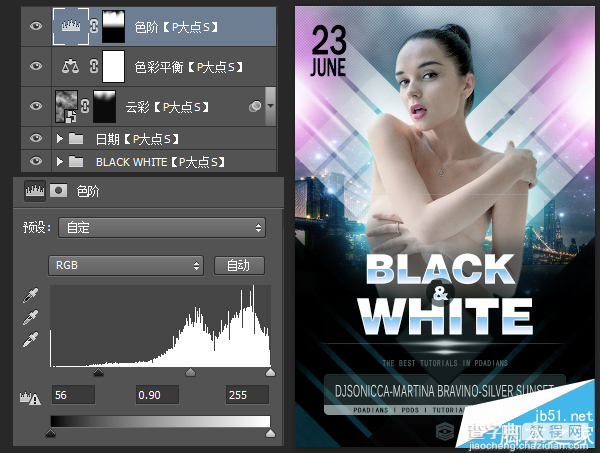
Task: Hide the 日期 group
Action: click(x=36, y=138)
